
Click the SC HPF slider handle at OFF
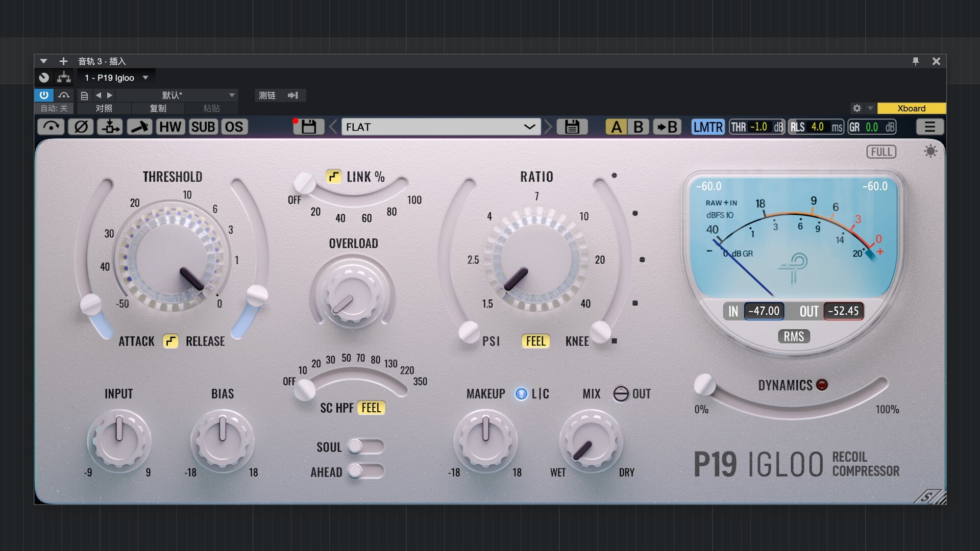point(305,390)
